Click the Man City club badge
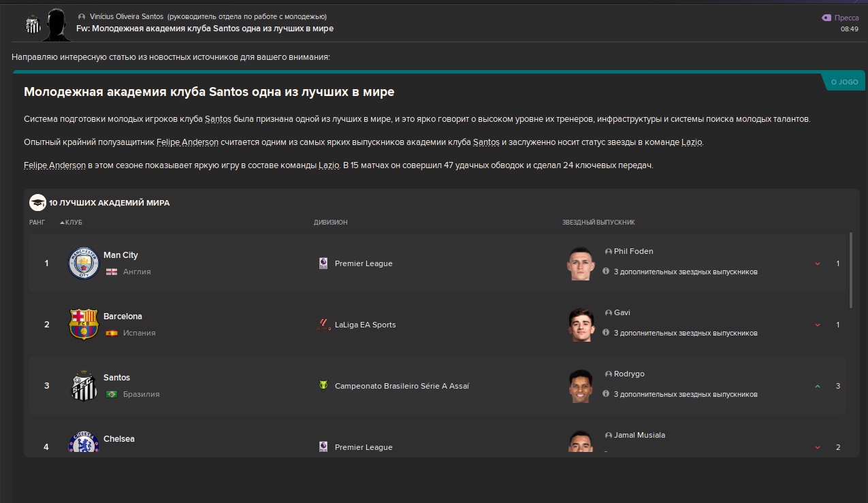The width and height of the screenshot is (868, 503). pos(84,263)
